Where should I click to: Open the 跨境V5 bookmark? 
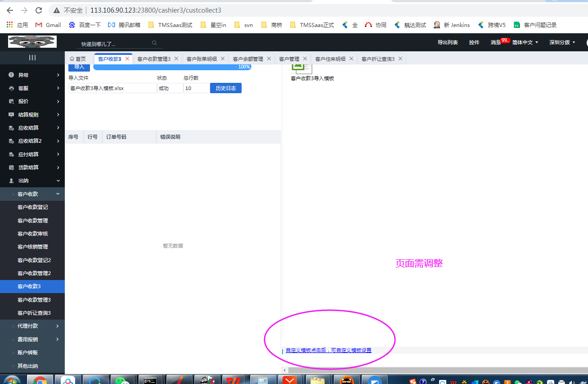click(x=492, y=25)
